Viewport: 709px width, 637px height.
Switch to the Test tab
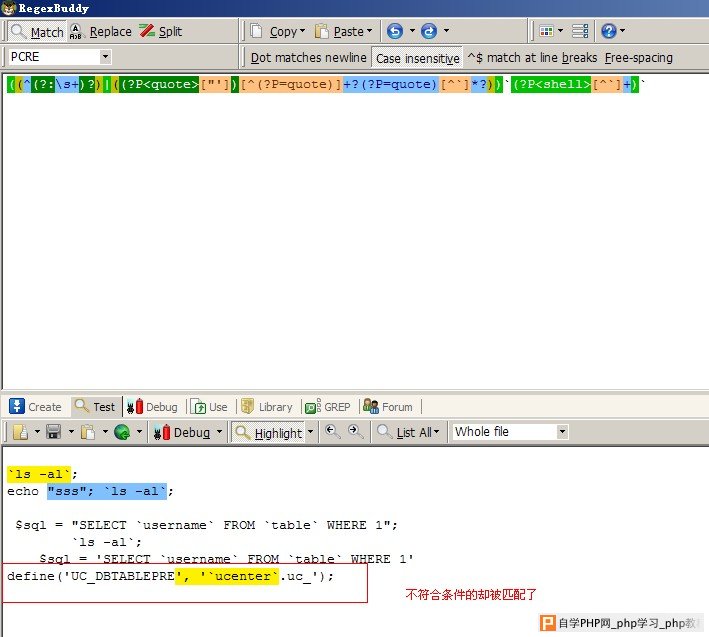[x=95, y=407]
